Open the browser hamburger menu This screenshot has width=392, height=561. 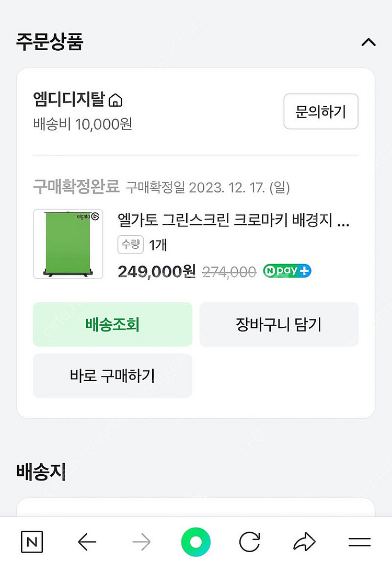359,542
